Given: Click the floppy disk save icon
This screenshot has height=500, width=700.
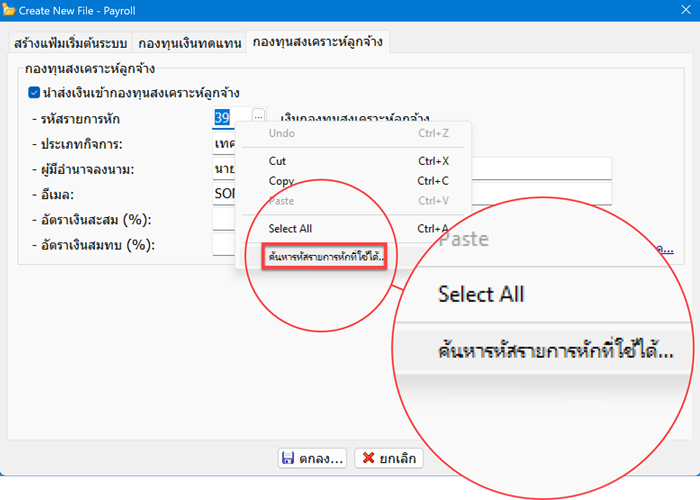Looking at the screenshot, I should [x=288, y=458].
